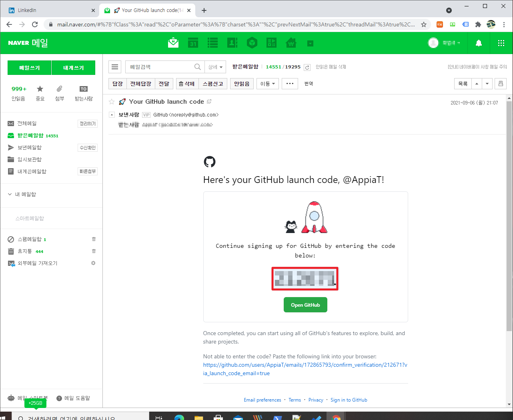Screen dimensions: 513x420
Task: Open 이동 move dropdown
Action: point(268,84)
